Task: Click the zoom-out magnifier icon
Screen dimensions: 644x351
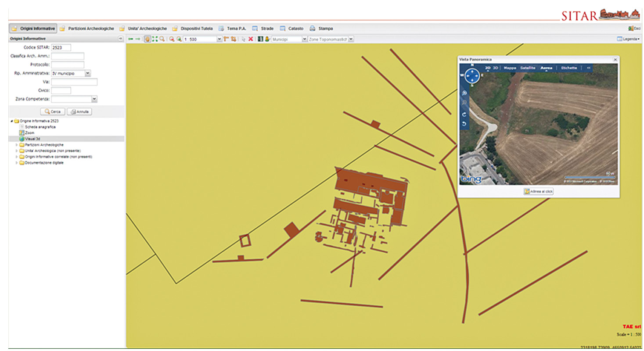Action: point(172,39)
